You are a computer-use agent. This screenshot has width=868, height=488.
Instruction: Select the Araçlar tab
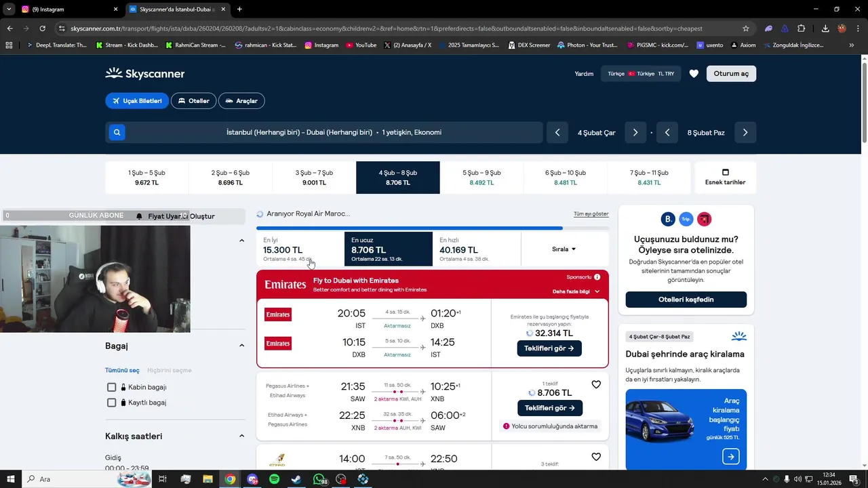(x=241, y=101)
